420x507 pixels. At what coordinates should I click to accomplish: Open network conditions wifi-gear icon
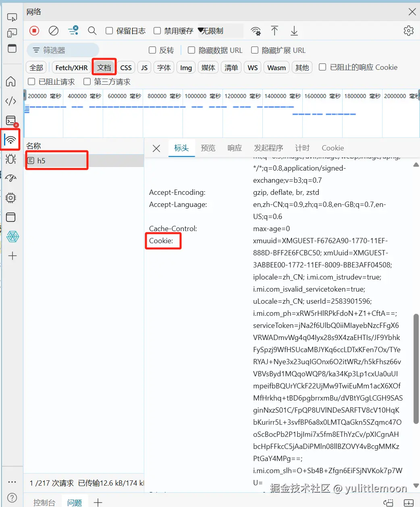coord(256,31)
